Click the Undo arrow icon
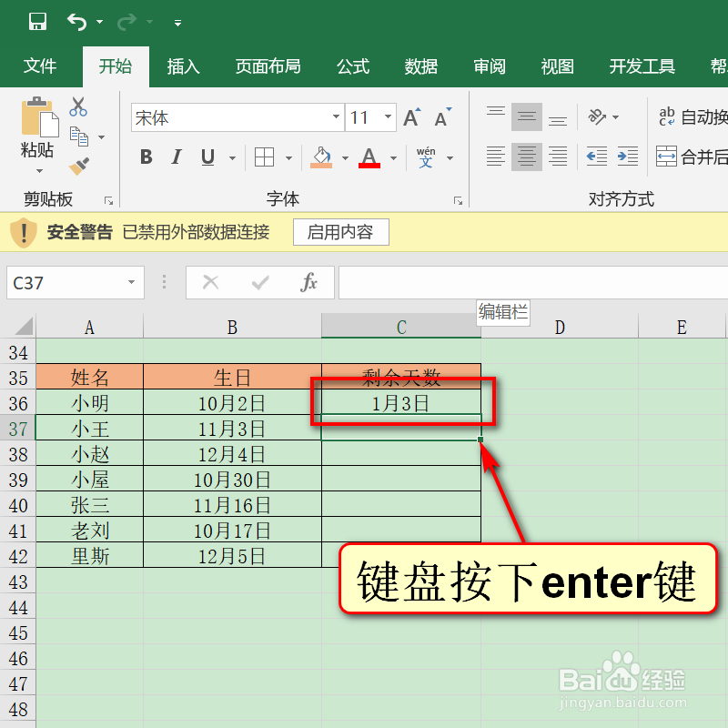This screenshot has width=728, height=728. [77, 21]
